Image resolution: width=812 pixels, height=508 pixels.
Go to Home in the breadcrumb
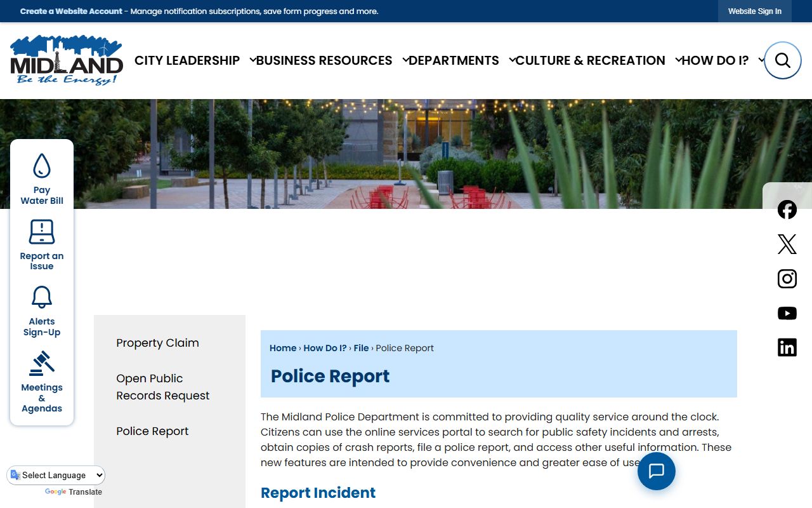[283, 348]
